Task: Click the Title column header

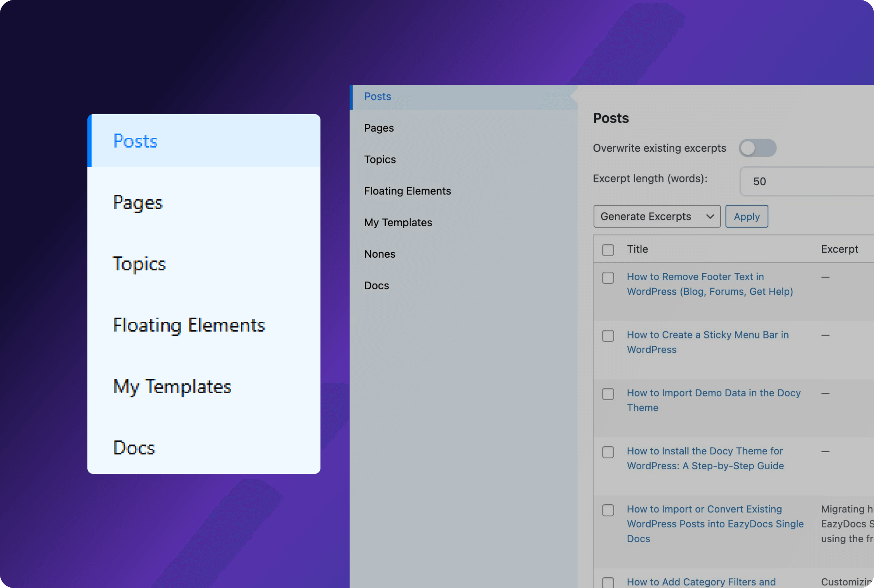Action: [x=637, y=249]
